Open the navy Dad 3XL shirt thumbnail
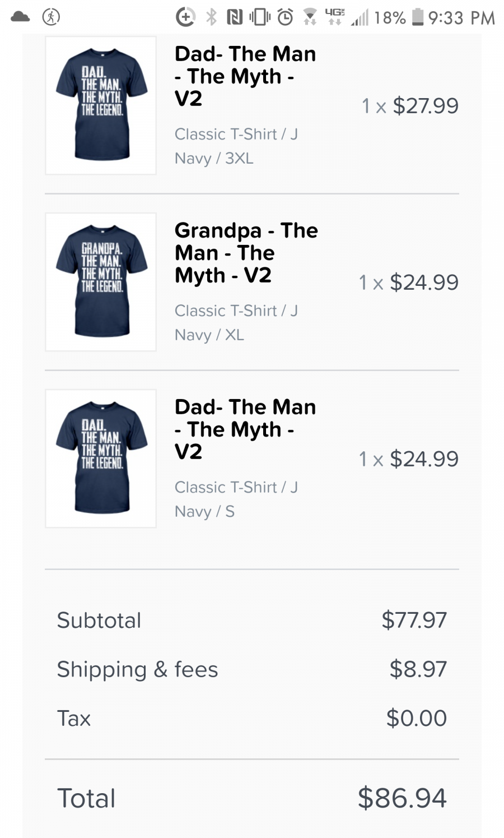The width and height of the screenshot is (504, 838). click(101, 105)
